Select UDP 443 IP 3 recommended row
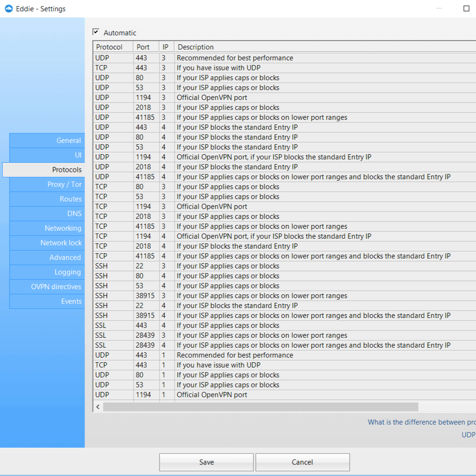 [x=284, y=58]
